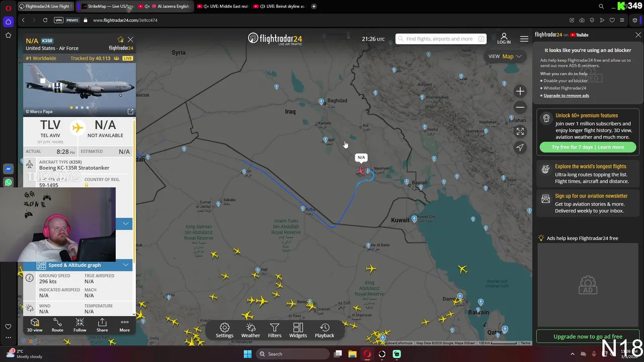Click Try free for 7 days button

click(x=587, y=147)
